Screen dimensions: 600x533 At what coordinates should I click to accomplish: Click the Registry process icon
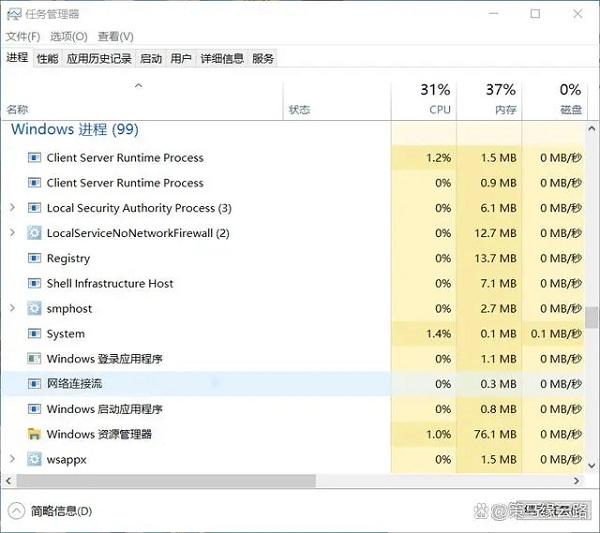pos(34,258)
